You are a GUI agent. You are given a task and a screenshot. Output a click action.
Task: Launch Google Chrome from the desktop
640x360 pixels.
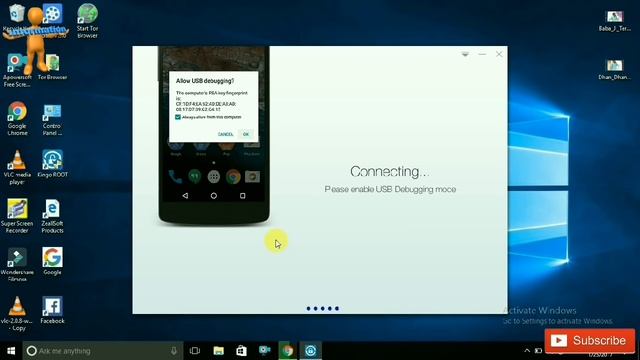pos(17,119)
